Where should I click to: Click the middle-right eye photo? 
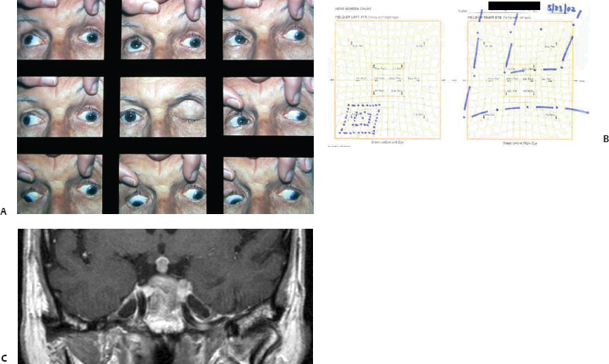tap(267, 107)
